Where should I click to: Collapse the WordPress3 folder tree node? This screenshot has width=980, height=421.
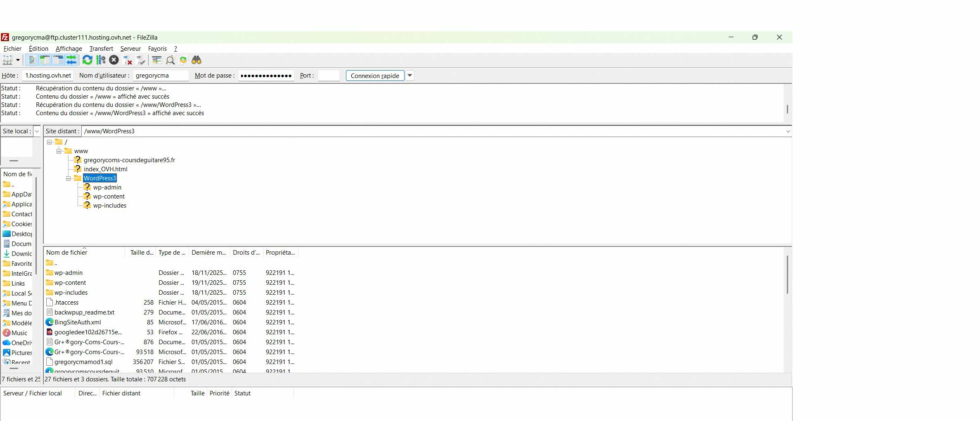pos(69,178)
